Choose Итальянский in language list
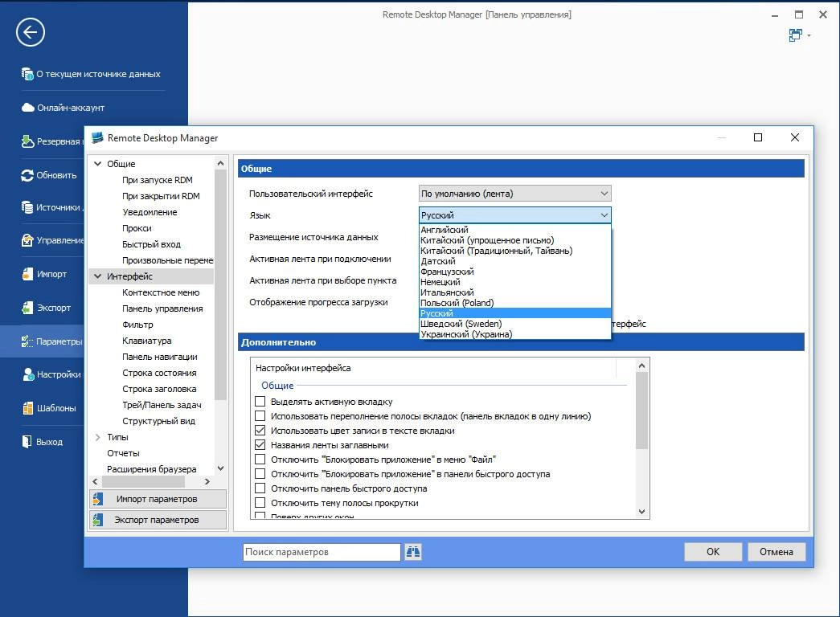840x617 pixels. click(514, 292)
